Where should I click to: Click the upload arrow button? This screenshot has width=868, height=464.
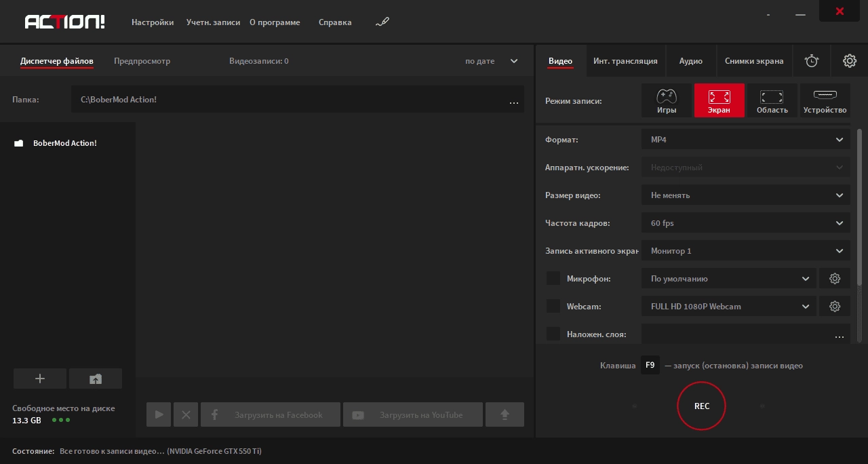click(505, 414)
